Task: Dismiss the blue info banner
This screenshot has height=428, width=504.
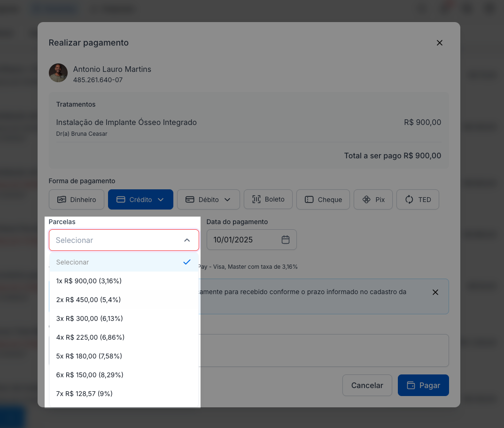Action: click(435, 292)
